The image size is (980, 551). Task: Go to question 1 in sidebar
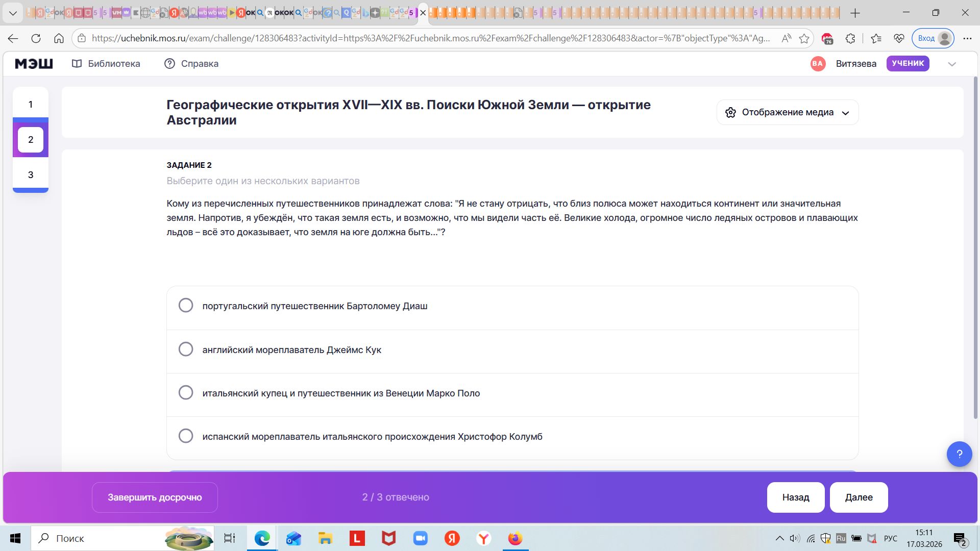[31, 104]
